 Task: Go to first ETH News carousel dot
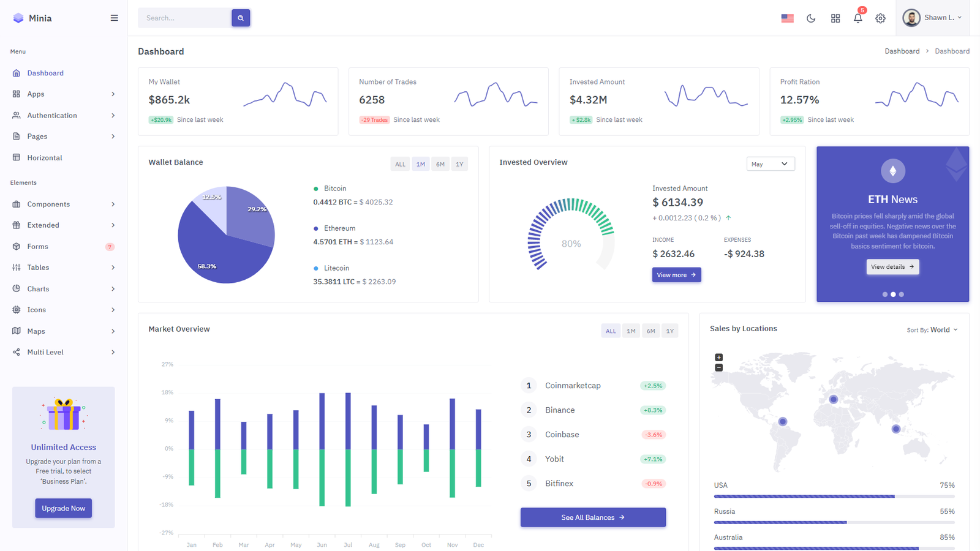coord(885,294)
